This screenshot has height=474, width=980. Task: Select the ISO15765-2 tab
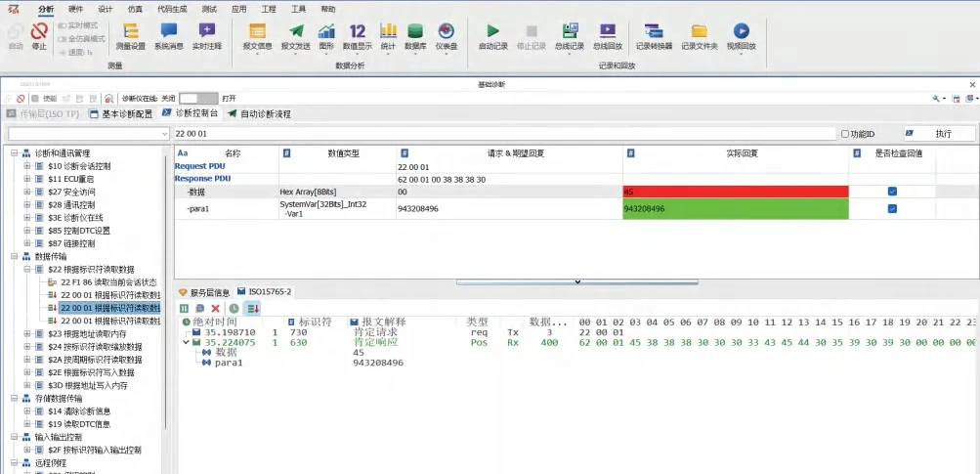point(265,292)
